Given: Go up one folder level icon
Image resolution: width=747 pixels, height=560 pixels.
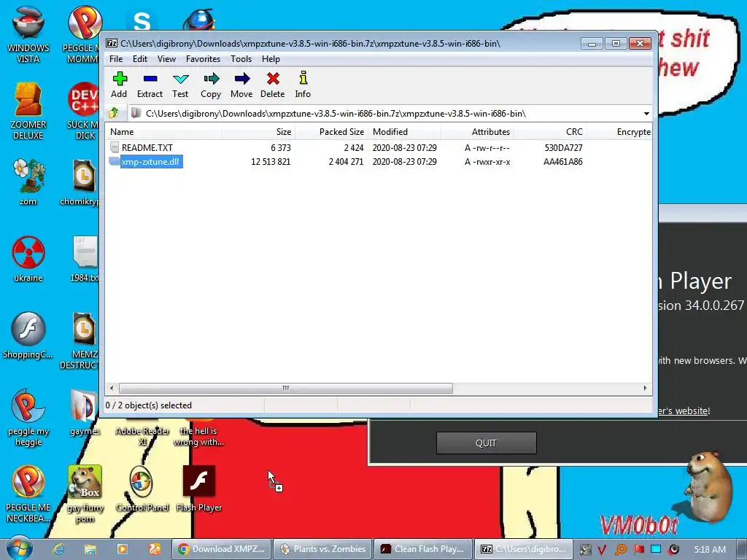Looking at the screenshot, I should pos(114,113).
